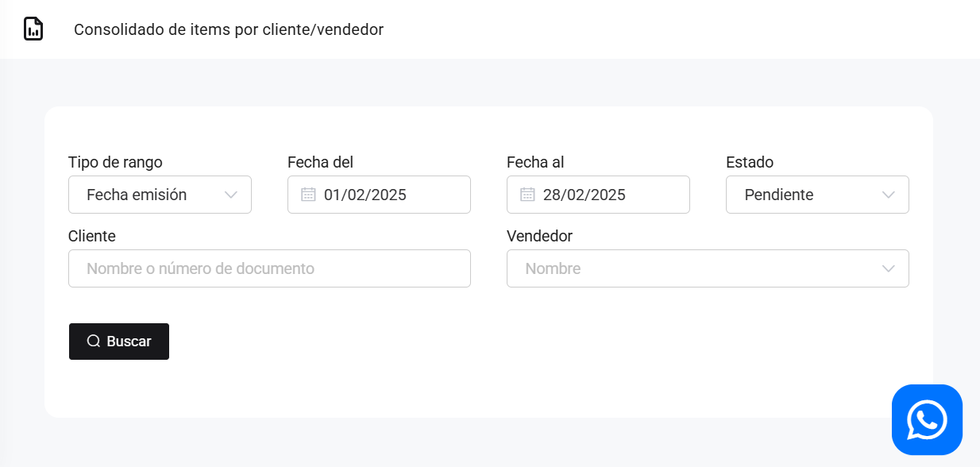Expand the Tipo de rango chevron arrow
This screenshot has height=467, width=980.
(x=231, y=195)
